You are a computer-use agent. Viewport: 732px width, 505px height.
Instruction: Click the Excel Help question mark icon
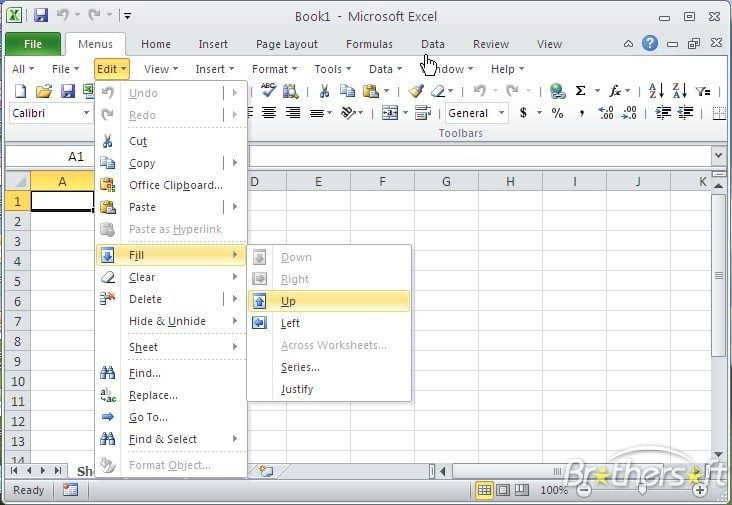pos(650,43)
